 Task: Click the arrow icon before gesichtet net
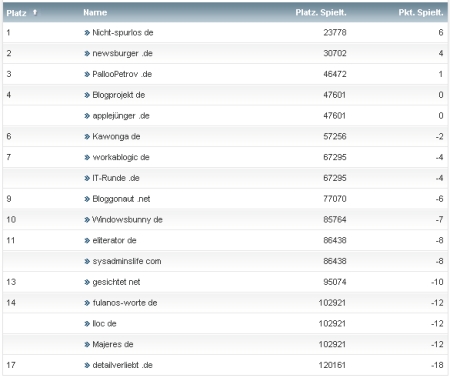[87, 282]
